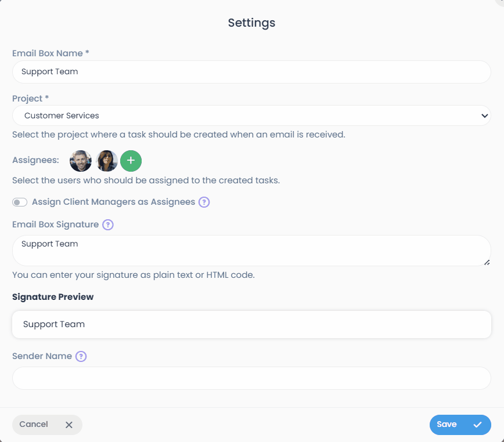Click the bearded man assignee avatar
The width and height of the screenshot is (504, 442).
(81, 161)
